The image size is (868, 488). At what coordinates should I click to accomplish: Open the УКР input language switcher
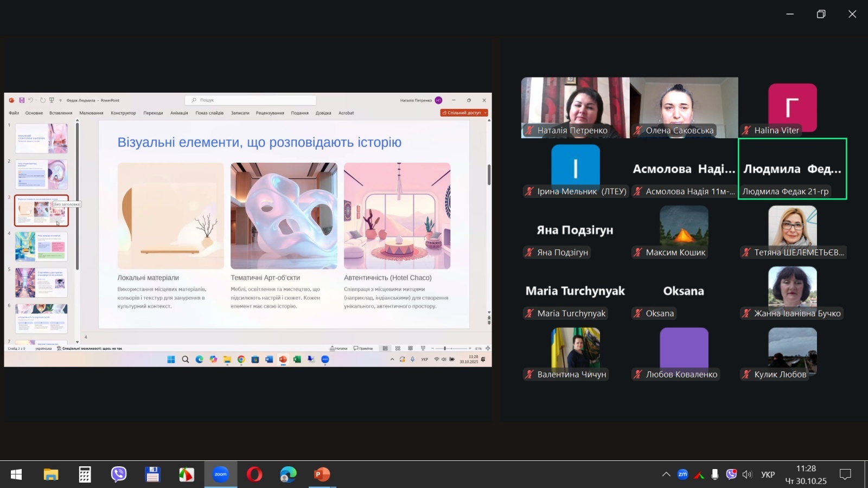tap(768, 474)
